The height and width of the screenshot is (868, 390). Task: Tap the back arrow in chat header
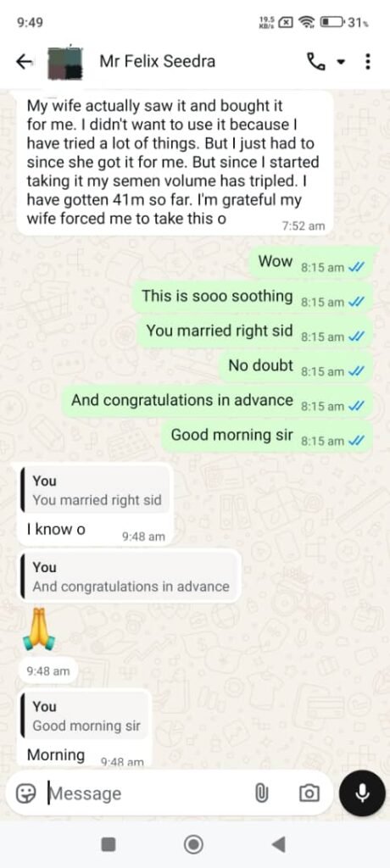[25, 62]
